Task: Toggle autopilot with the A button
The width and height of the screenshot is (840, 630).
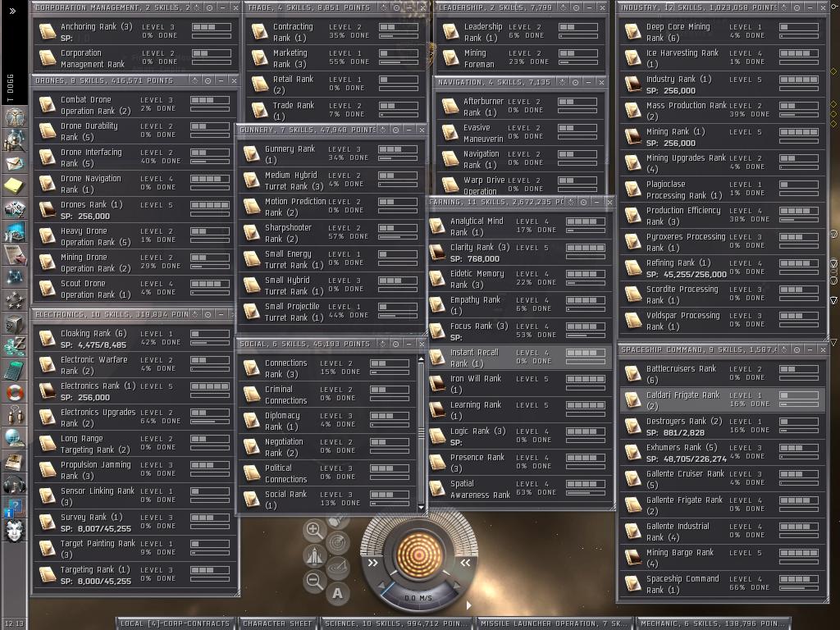Action: [x=337, y=593]
